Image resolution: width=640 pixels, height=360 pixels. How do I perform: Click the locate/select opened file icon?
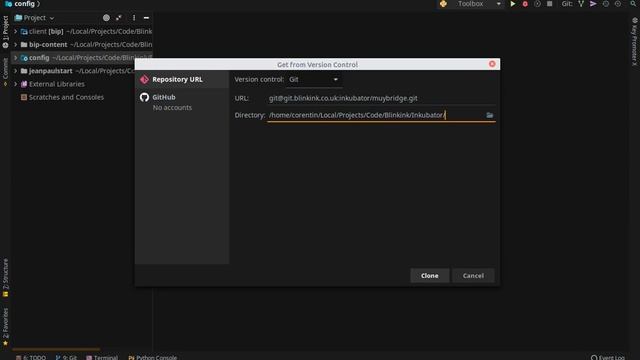106,18
